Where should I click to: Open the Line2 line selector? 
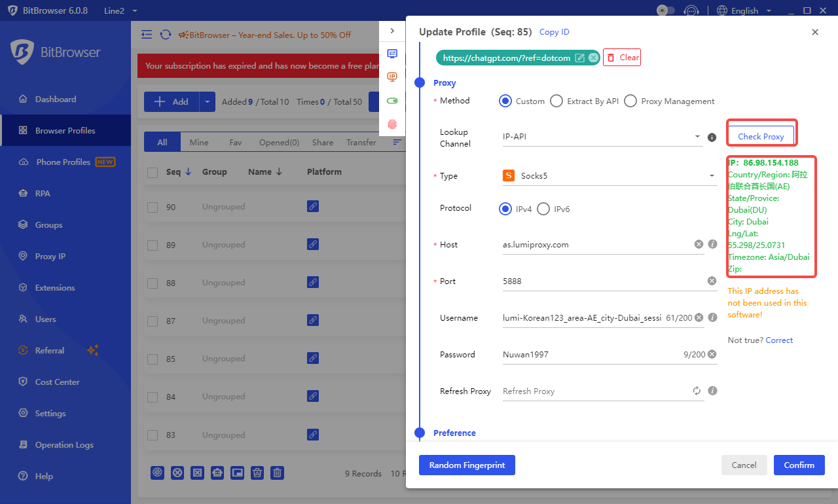click(x=120, y=10)
